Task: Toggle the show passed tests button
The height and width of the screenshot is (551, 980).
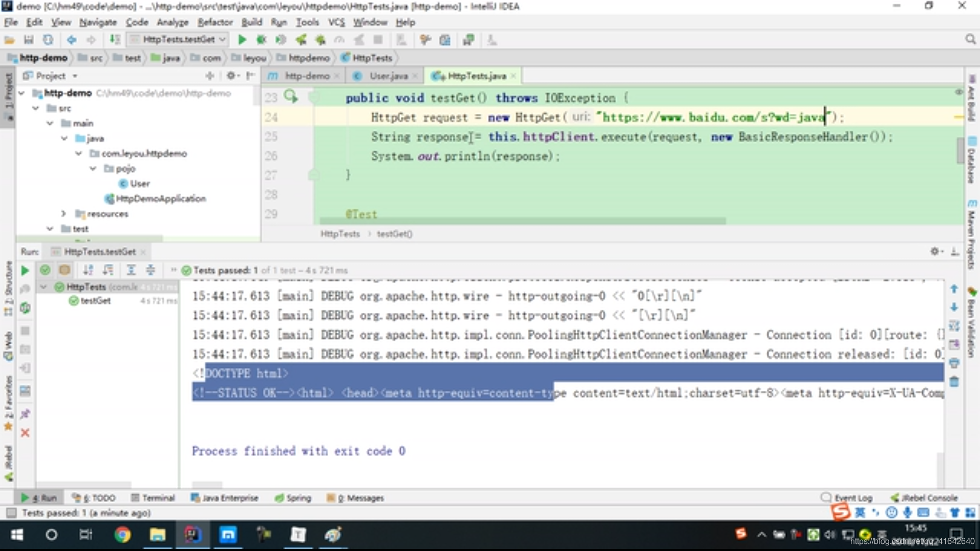Action: point(45,270)
